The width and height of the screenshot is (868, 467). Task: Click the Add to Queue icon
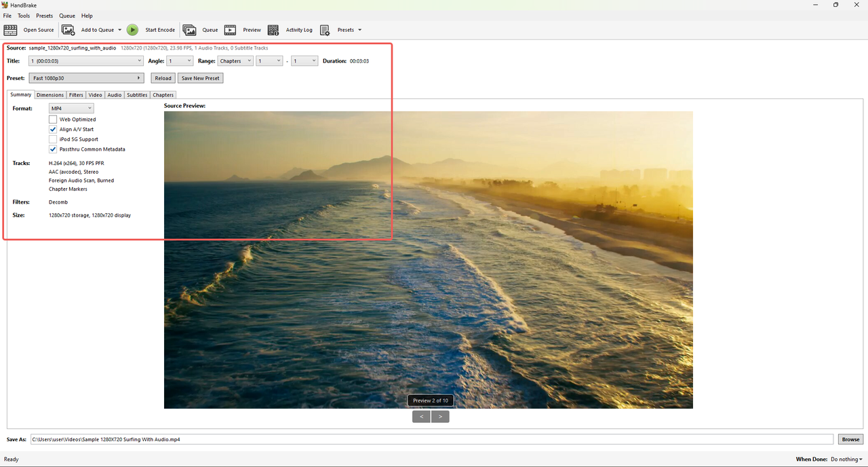[68, 30]
